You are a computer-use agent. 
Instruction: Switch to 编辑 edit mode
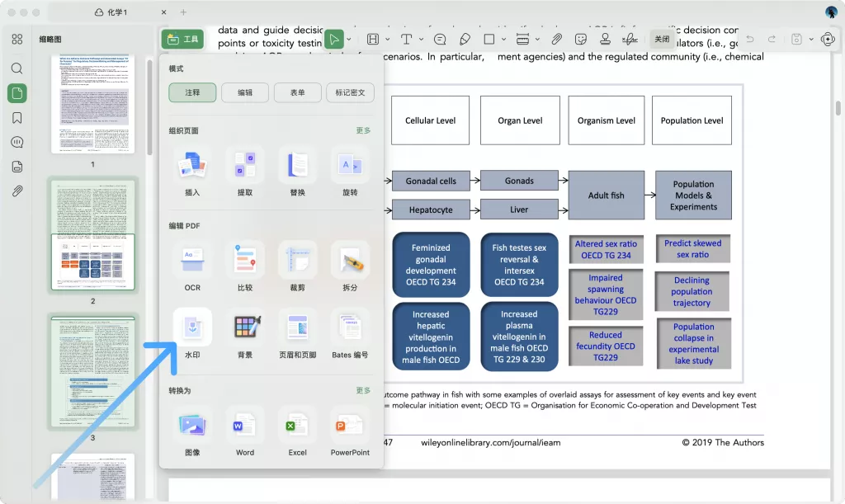(244, 92)
